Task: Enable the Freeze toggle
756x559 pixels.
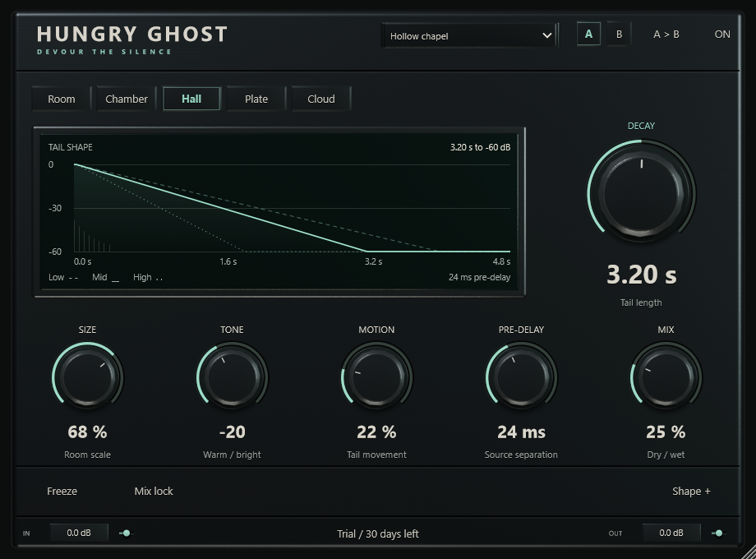Action: coord(62,491)
